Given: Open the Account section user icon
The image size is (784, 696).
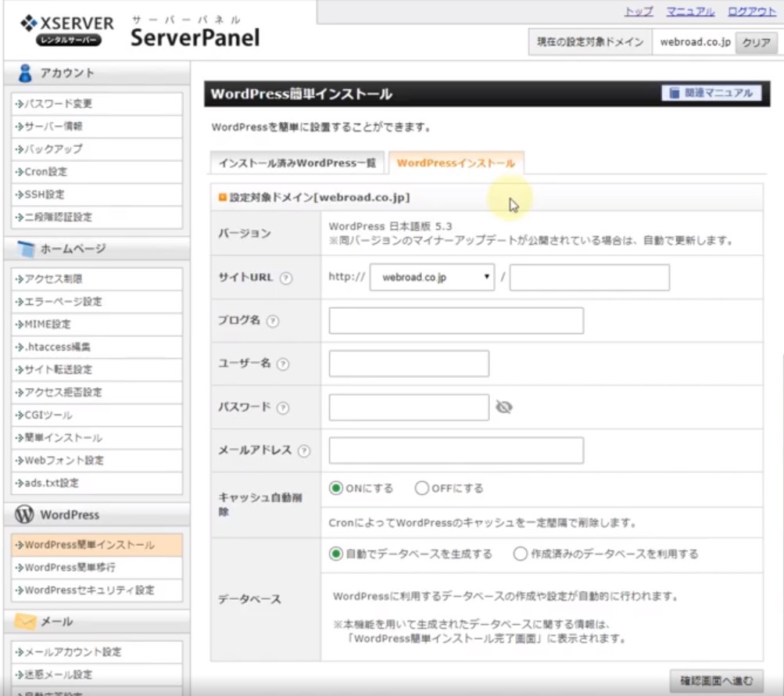Looking at the screenshot, I should (24, 73).
